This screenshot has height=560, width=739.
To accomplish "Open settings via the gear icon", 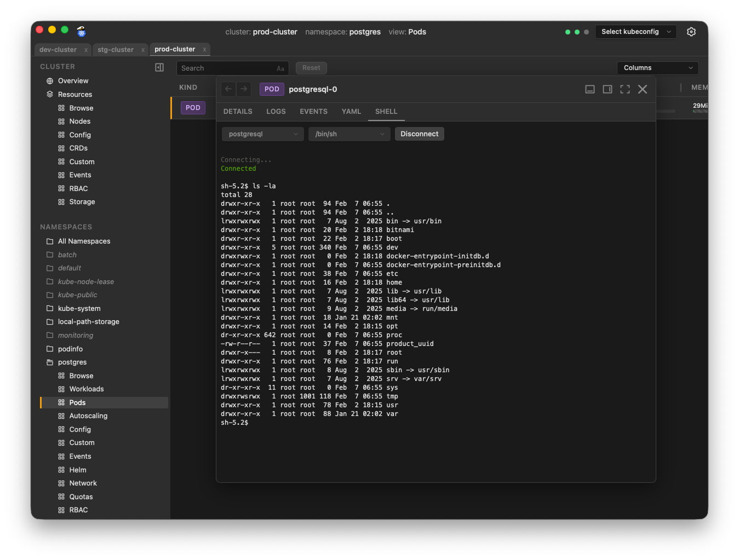I will coord(691,32).
